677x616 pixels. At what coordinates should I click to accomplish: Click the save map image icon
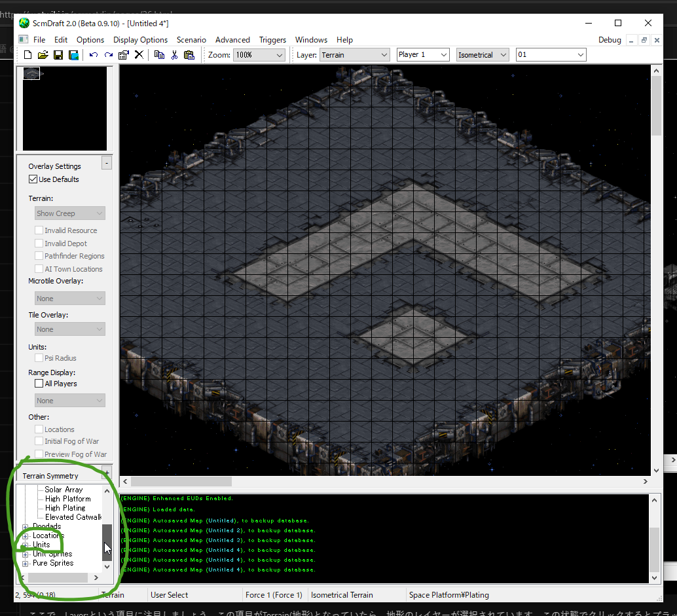tap(74, 55)
